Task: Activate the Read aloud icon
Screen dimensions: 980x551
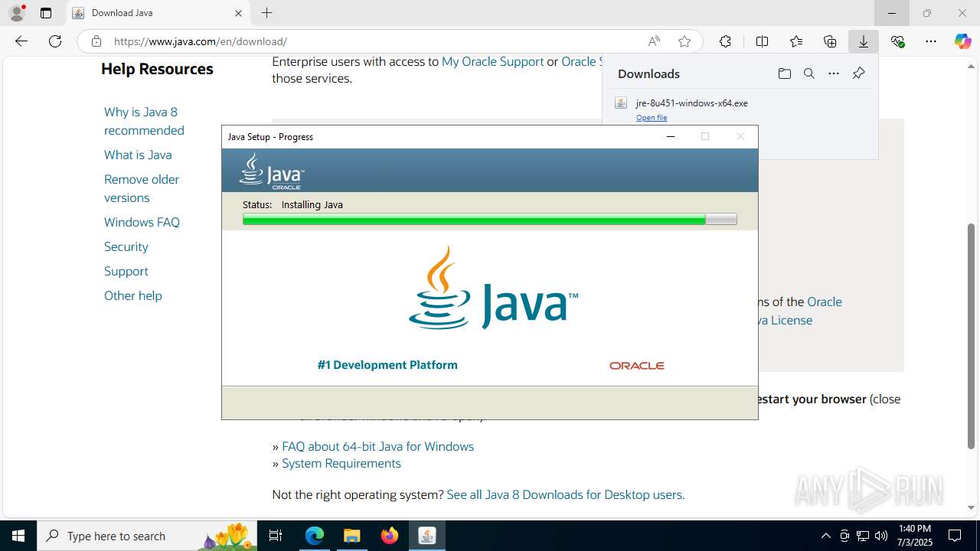Action: tap(654, 41)
